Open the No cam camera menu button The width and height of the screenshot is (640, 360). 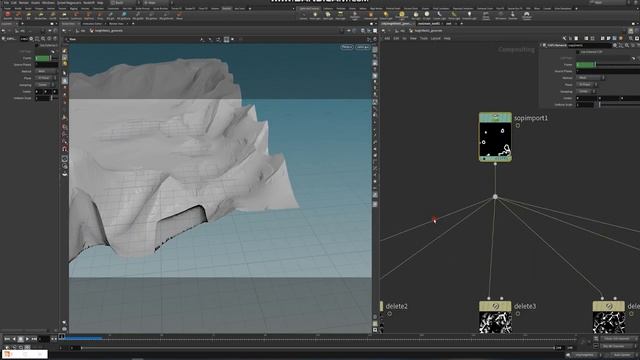click(x=362, y=47)
